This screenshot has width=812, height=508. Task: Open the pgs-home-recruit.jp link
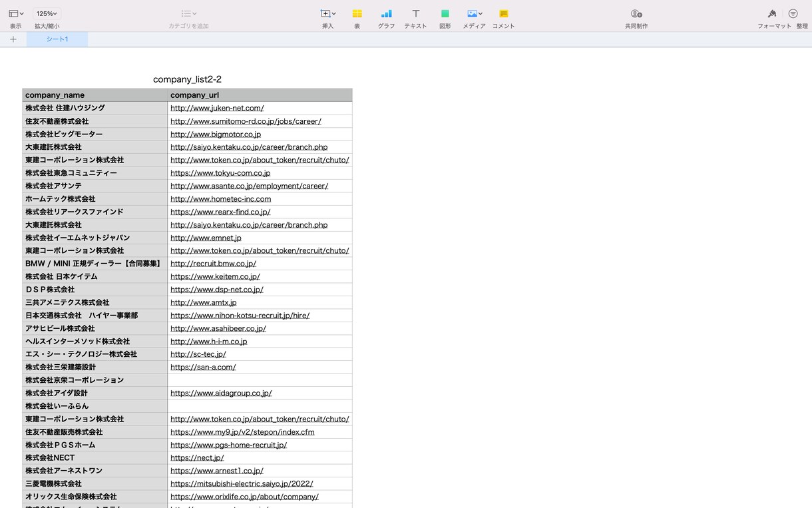[228, 445]
